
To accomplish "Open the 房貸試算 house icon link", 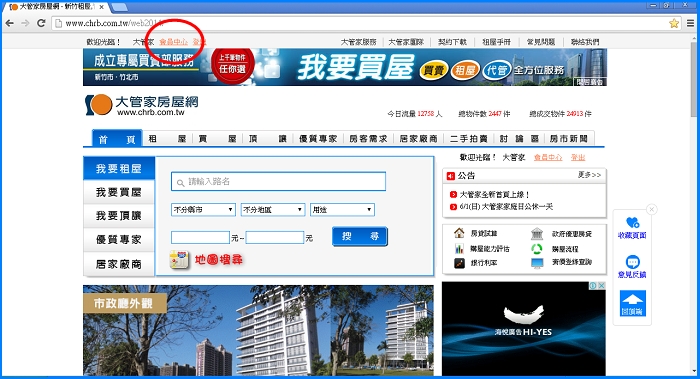I will coord(459,233).
